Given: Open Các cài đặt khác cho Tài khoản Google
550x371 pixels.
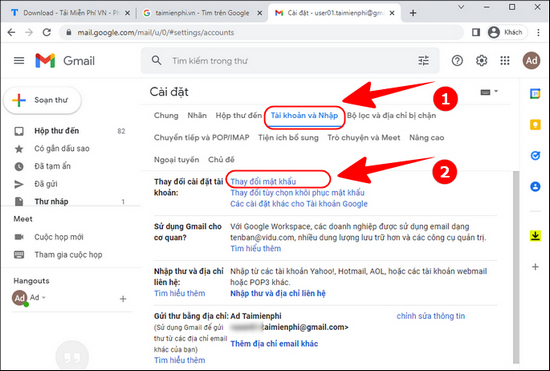Looking at the screenshot, I should 299,204.
